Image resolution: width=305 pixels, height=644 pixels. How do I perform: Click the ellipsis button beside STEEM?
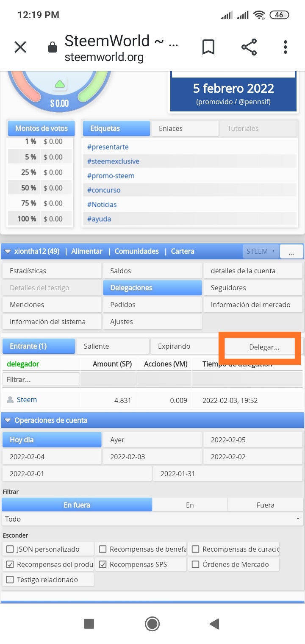click(x=291, y=251)
